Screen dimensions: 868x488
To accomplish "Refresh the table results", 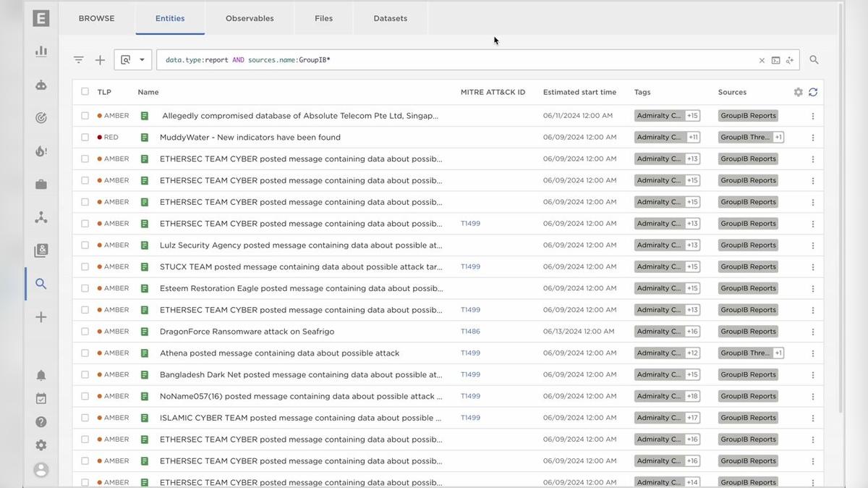I will [x=813, y=92].
